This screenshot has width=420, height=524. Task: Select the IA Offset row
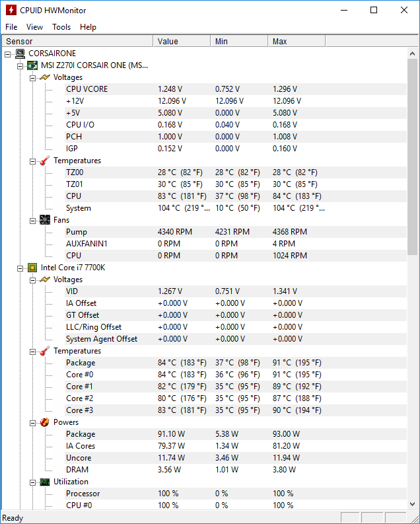(236, 303)
